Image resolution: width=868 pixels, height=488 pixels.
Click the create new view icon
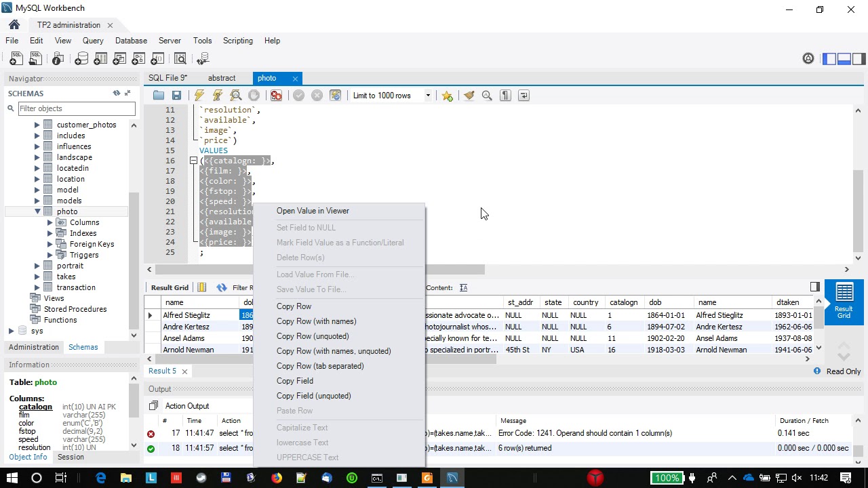click(119, 59)
